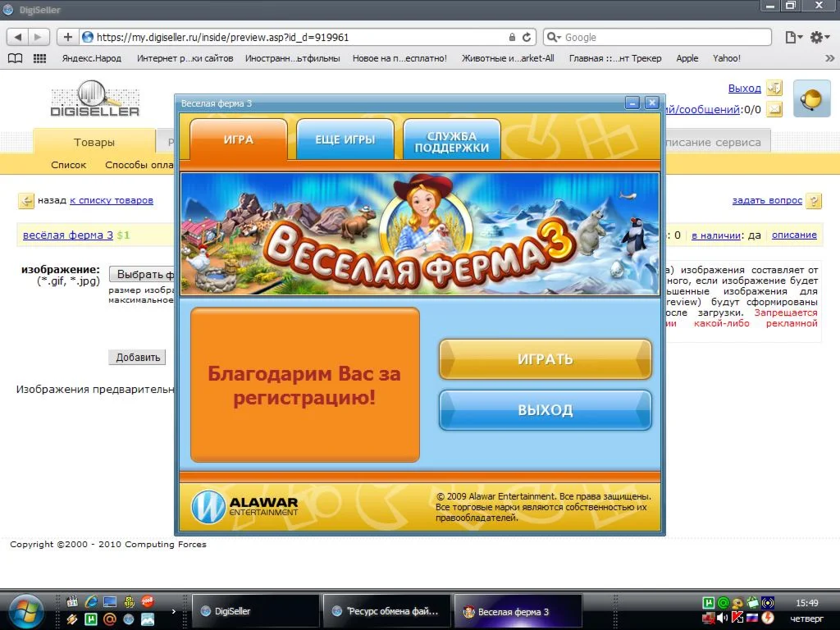Click the ИГРАТЬ button

[x=546, y=359]
